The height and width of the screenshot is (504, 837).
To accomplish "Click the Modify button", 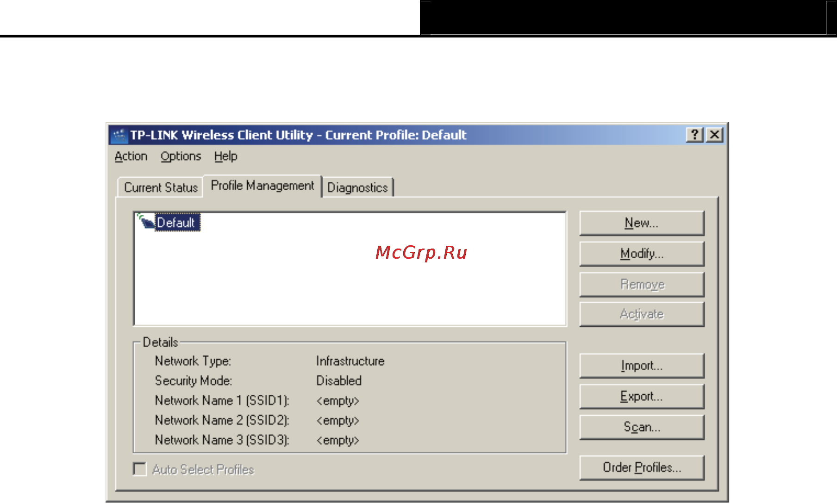I will (x=642, y=254).
